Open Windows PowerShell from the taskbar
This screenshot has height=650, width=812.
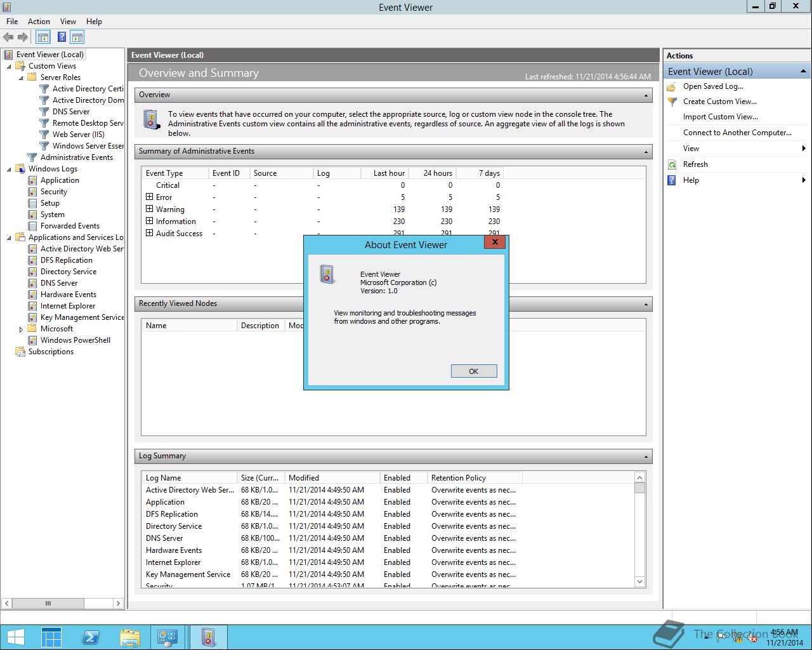click(91, 637)
